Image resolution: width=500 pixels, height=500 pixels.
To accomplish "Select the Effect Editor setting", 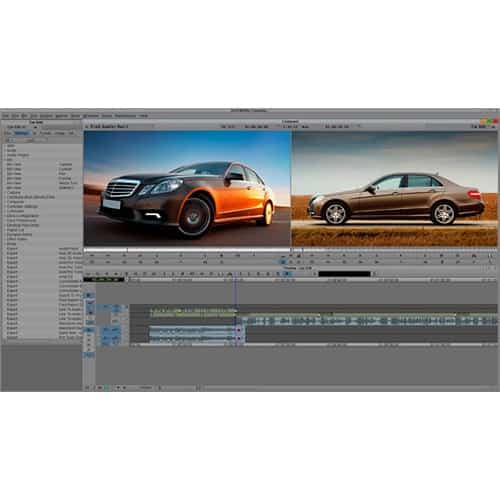I will (43, 239).
